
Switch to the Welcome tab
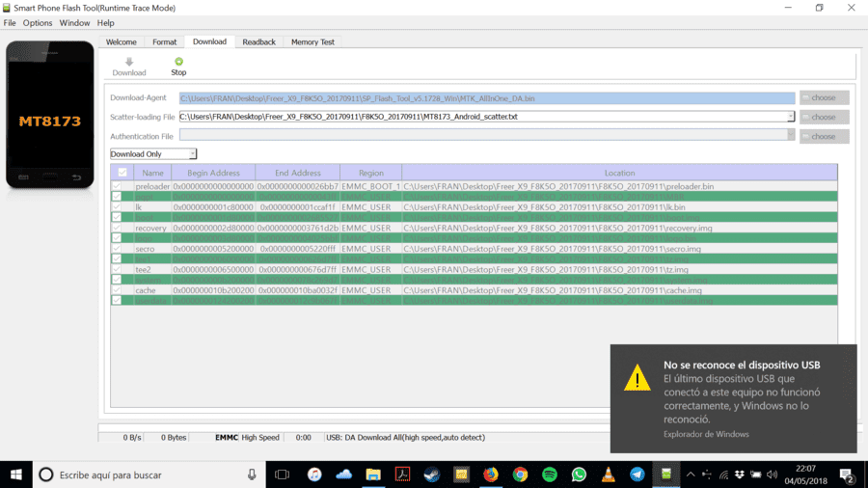coord(122,42)
